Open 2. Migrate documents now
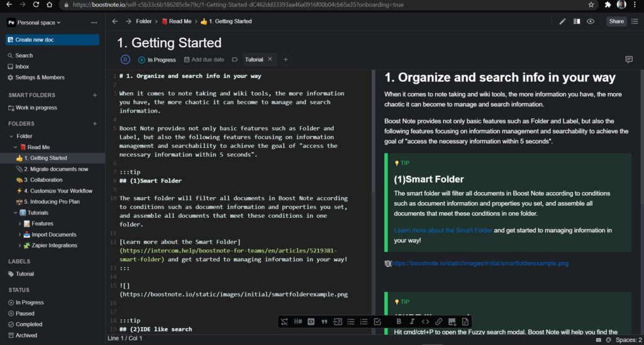 point(53,169)
